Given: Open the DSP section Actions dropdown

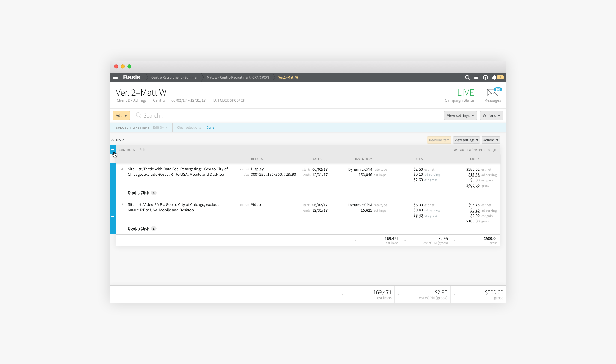Looking at the screenshot, I should [x=491, y=140].
